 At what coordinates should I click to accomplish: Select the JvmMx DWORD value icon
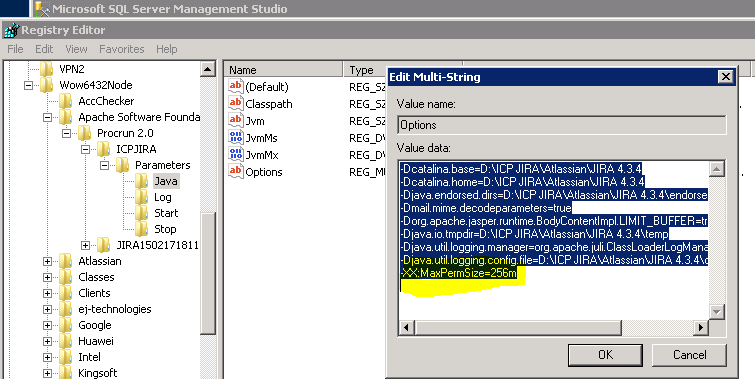tap(235, 155)
